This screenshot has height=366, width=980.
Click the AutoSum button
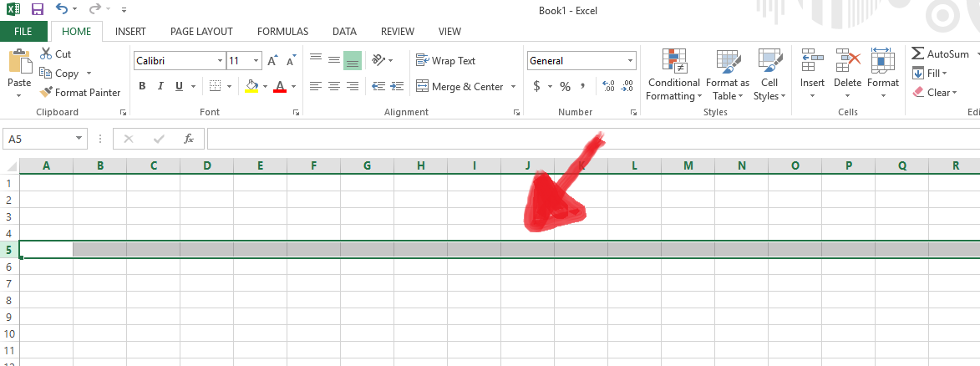[x=941, y=53]
